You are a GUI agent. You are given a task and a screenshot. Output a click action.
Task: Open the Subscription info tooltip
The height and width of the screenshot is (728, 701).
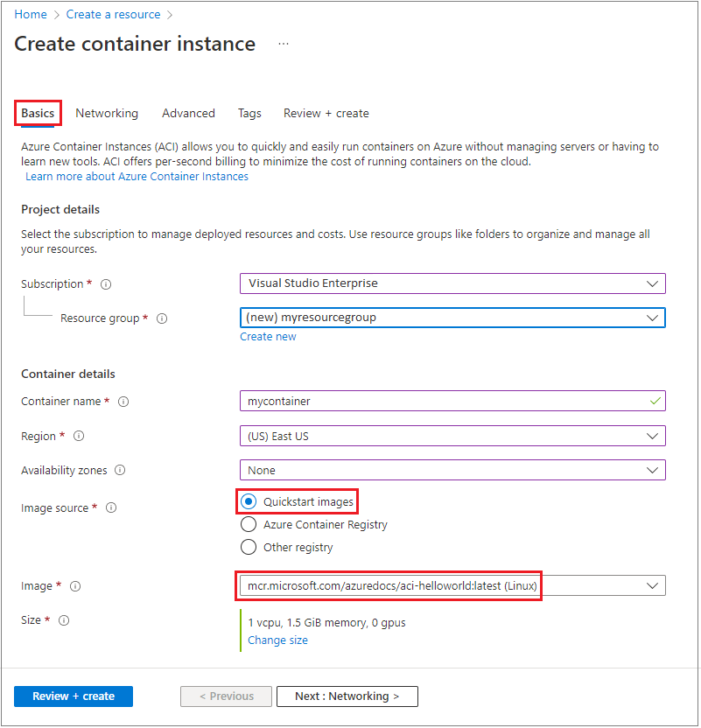(x=105, y=283)
